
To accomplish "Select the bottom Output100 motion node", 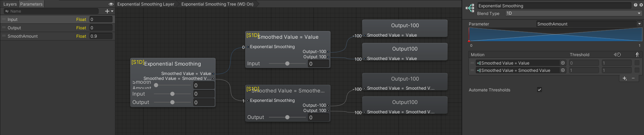I will point(405,105).
